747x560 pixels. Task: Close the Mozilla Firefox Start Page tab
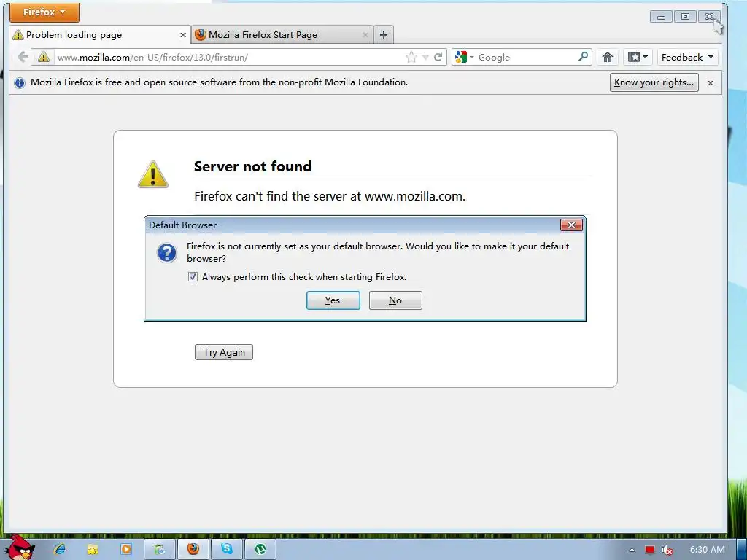(x=365, y=35)
